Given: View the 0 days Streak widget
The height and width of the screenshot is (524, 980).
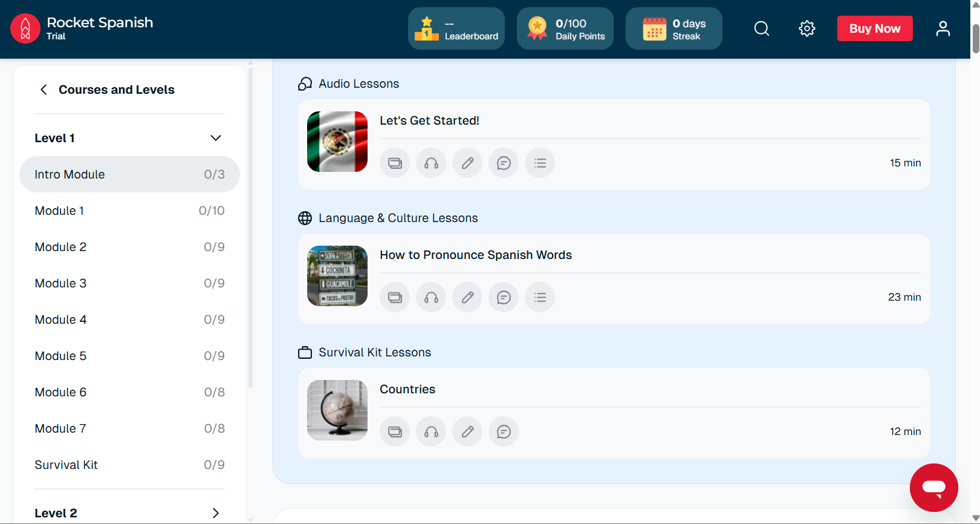Looking at the screenshot, I should (x=673, y=28).
